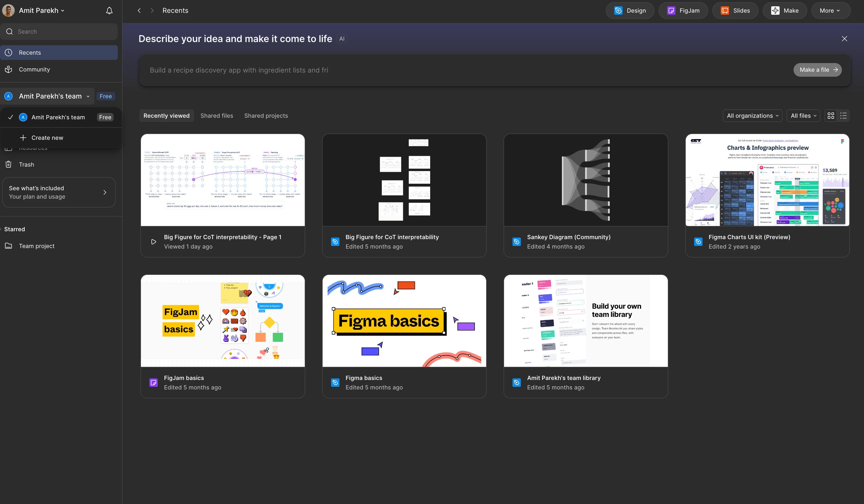
Task: Click the Search field
Action: coord(59,32)
